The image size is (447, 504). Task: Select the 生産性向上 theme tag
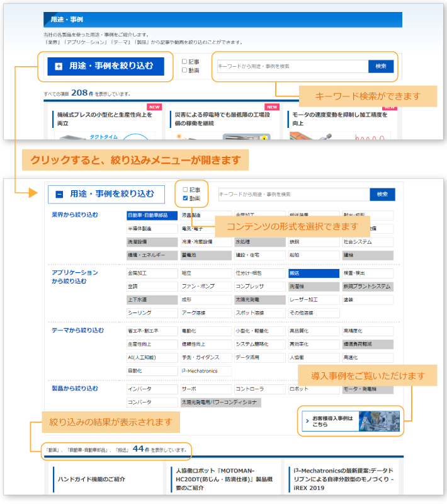pos(152,344)
